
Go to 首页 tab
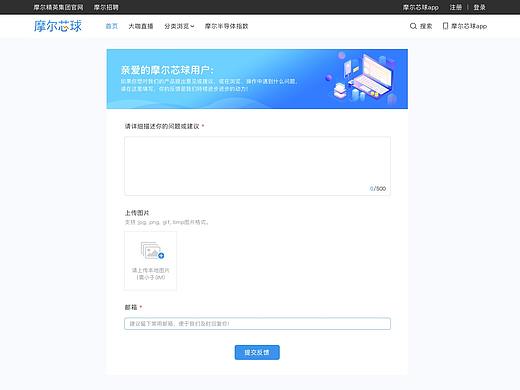click(x=112, y=26)
